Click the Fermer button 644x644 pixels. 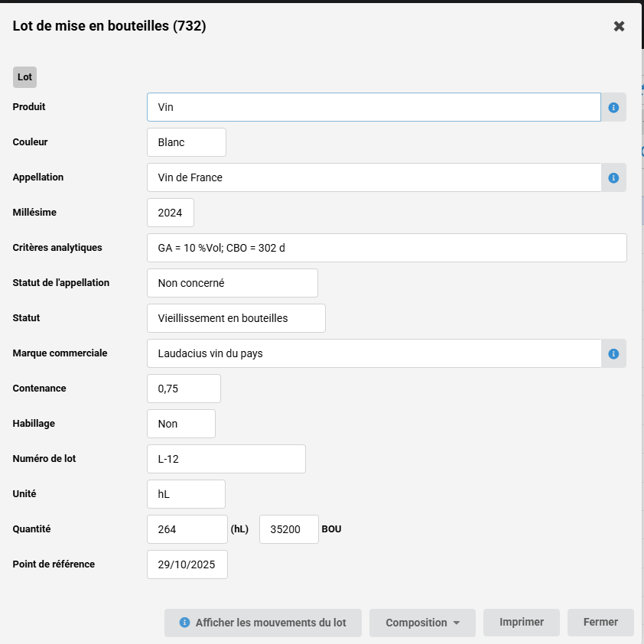tap(600, 623)
